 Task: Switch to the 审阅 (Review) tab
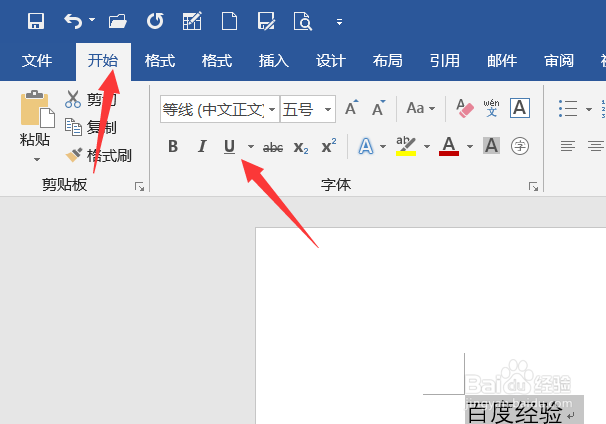559,61
